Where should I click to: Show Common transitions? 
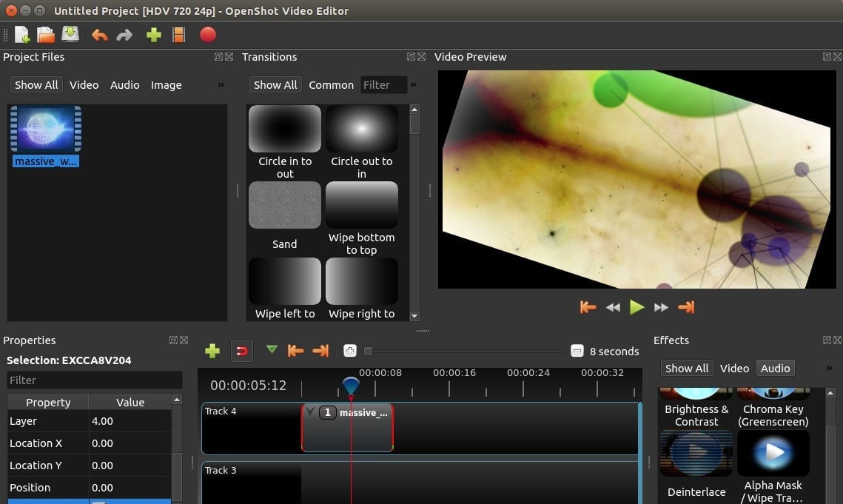click(x=331, y=85)
